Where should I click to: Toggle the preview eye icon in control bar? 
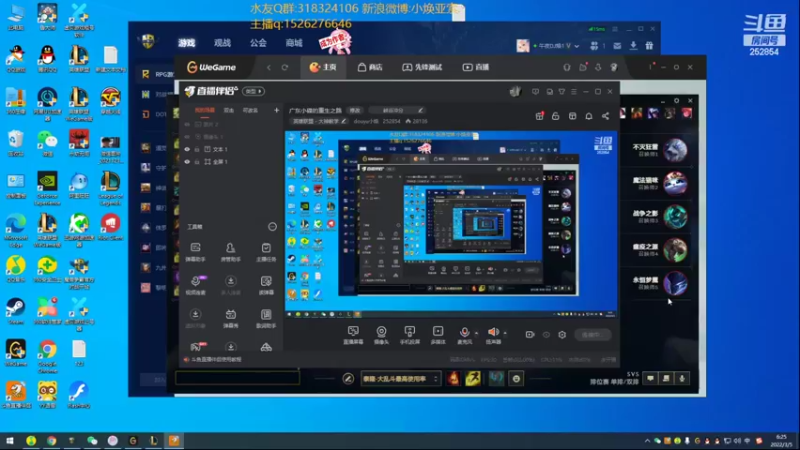pyautogui.click(x=546, y=335)
